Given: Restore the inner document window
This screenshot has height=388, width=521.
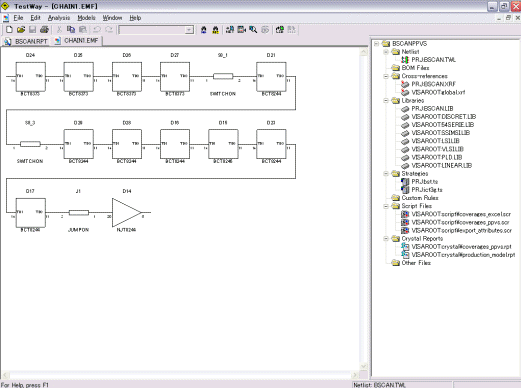Looking at the screenshot, I should 508,18.
